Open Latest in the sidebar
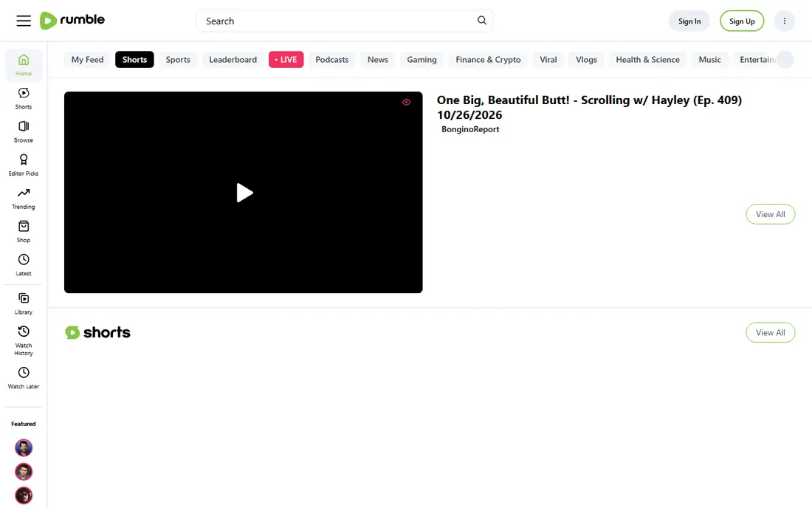Screen dimensions: 812x508 [x=24, y=265]
